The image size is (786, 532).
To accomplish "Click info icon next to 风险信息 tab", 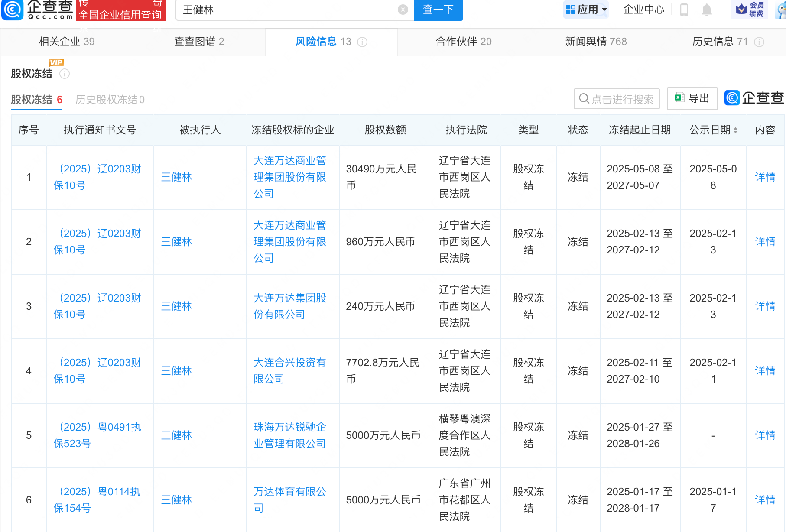I will click(x=362, y=42).
